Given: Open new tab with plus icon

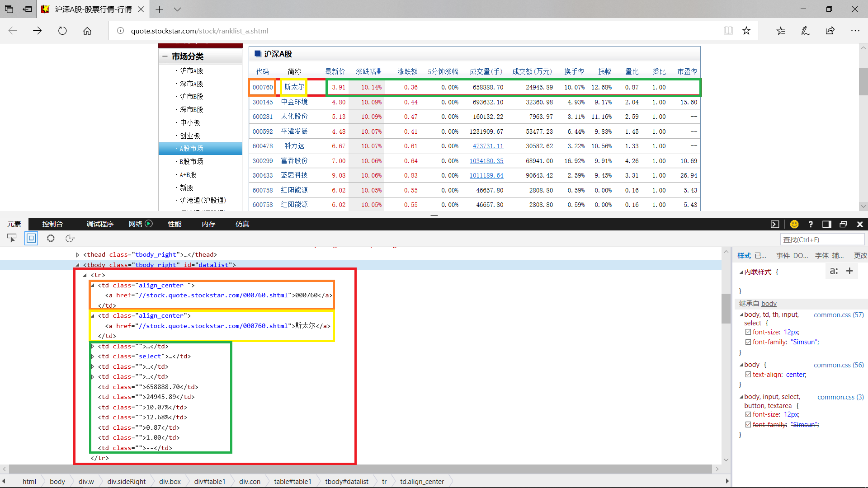Looking at the screenshot, I should [159, 9].
